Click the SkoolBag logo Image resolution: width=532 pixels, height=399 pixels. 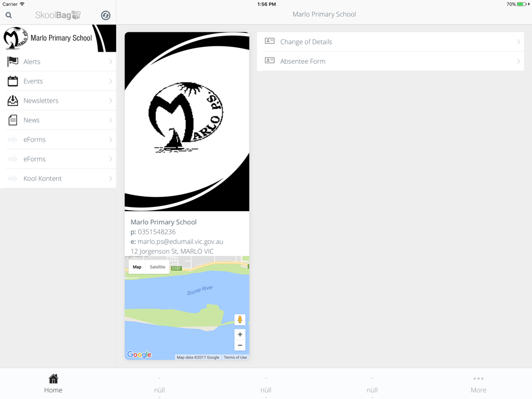[x=58, y=15]
